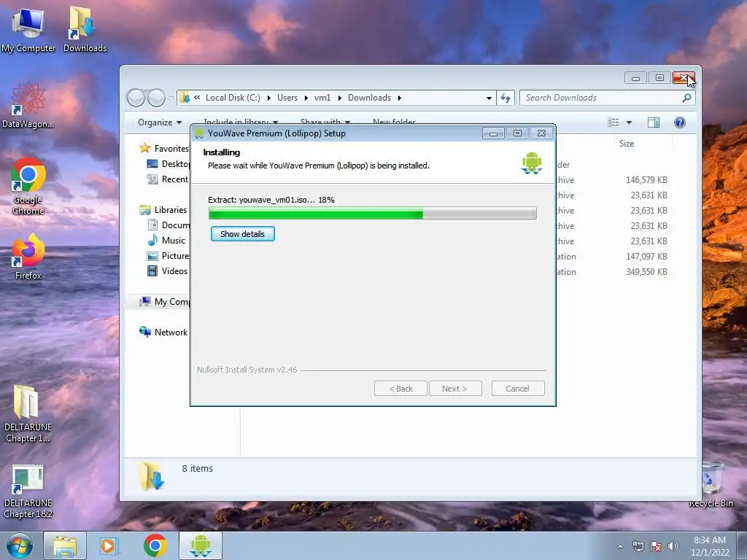Image resolution: width=747 pixels, height=560 pixels.
Task: Open My Computer desktop icon
Action: click(x=28, y=29)
